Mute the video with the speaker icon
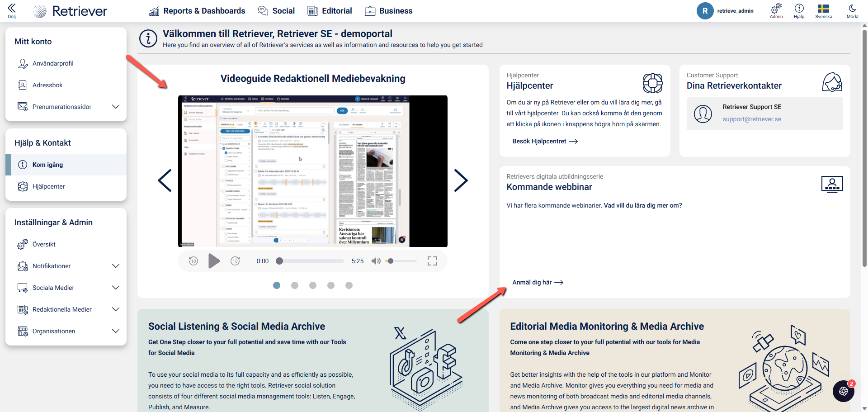The image size is (868, 412). [x=376, y=261]
